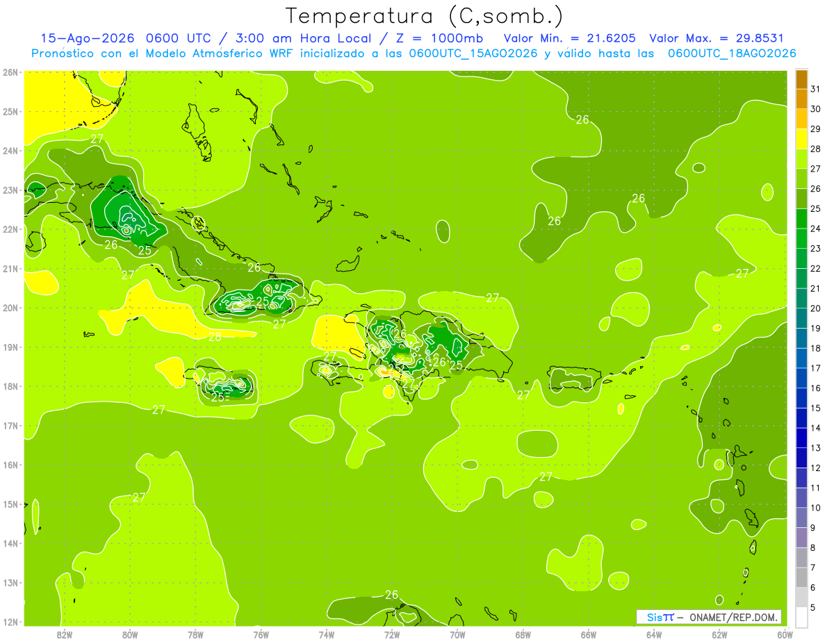Click color bar label "20"
The height and width of the screenshot is (644, 834).
pyautogui.click(x=816, y=308)
